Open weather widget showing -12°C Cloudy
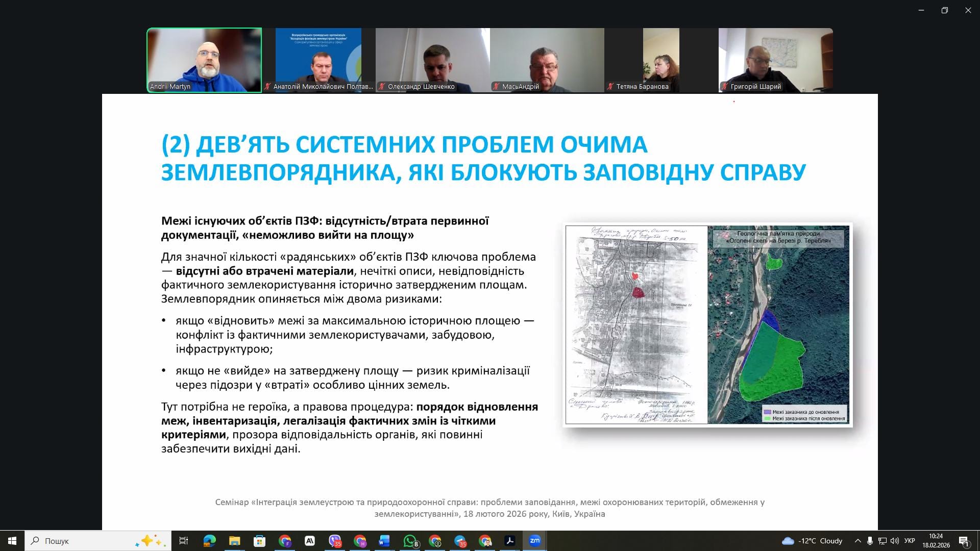 coord(812,541)
